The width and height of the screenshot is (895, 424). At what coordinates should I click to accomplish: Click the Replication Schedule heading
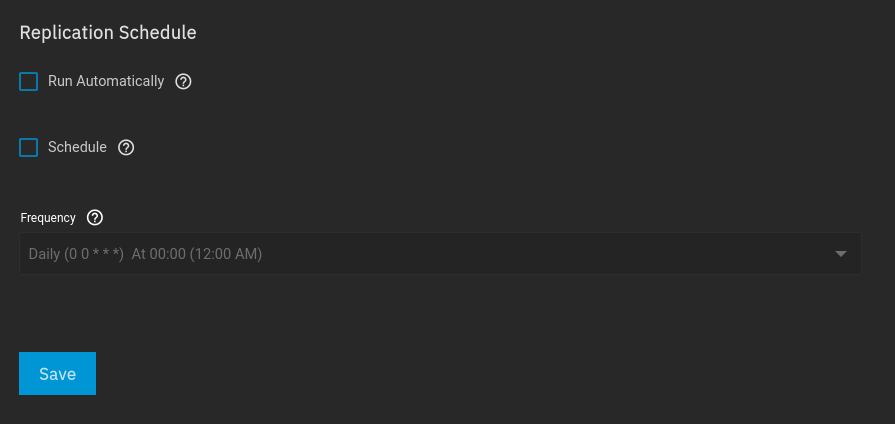(x=108, y=32)
